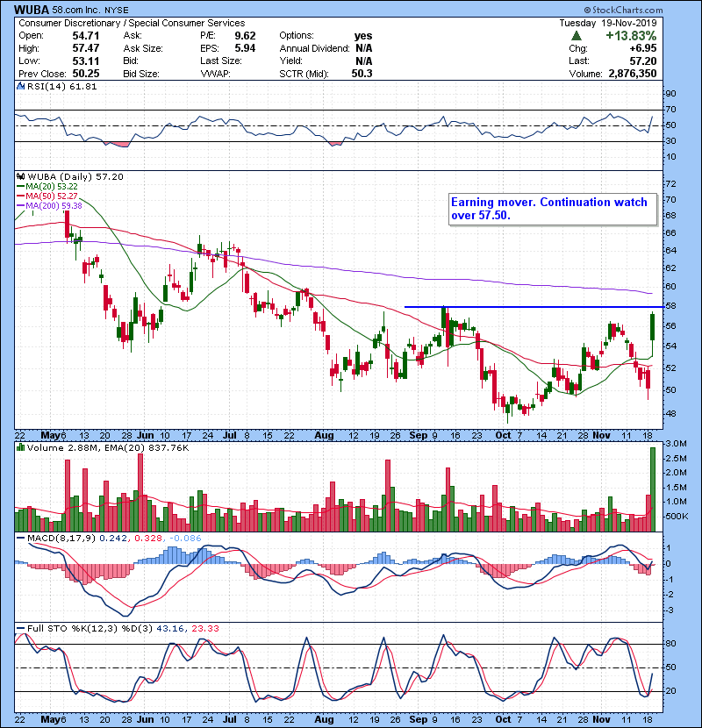
Task: Select the Prev Close value 50.25
Action: coord(85,74)
